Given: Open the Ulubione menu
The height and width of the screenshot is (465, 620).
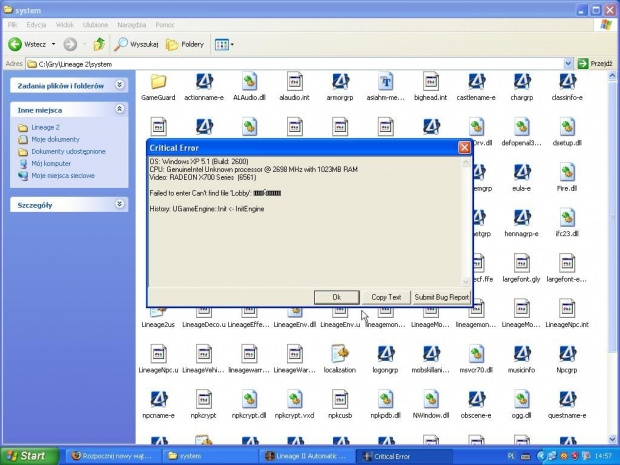Looking at the screenshot, I should point(95,25).
